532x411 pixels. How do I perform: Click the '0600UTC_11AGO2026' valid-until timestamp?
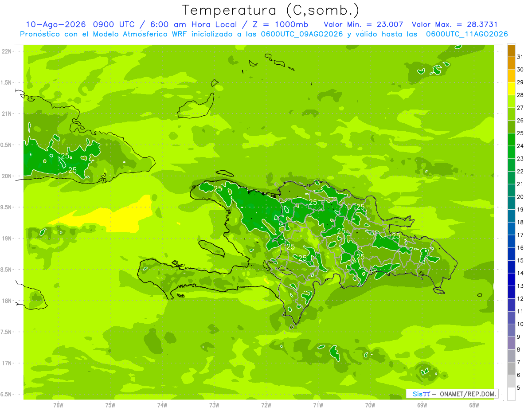coord(467,34)
